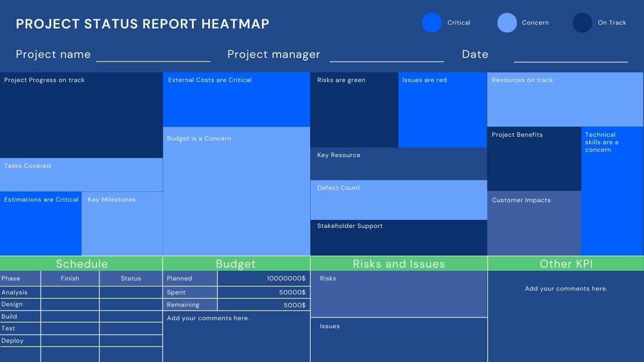Image resolution: width=644 pixels, height=362 pixels.
Task: Select the Concern legend color circle
Action: click(507, 23)
